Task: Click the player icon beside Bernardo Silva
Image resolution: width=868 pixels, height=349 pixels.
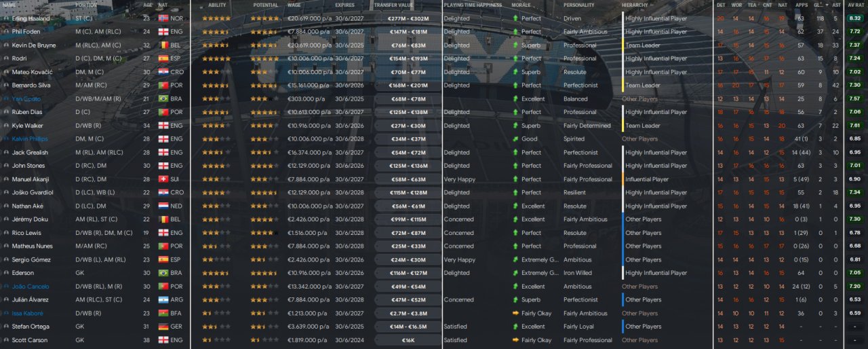Action: click(x=6, y=86)
